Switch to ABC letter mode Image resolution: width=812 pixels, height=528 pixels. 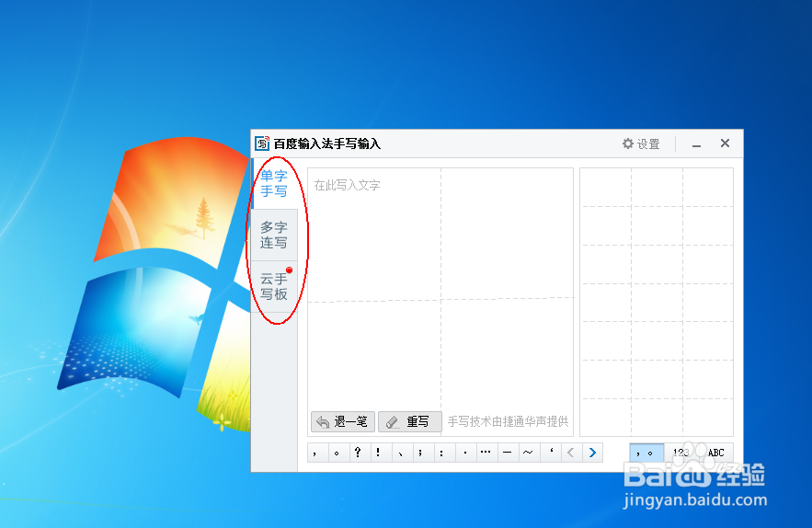[x=715, y=453]
